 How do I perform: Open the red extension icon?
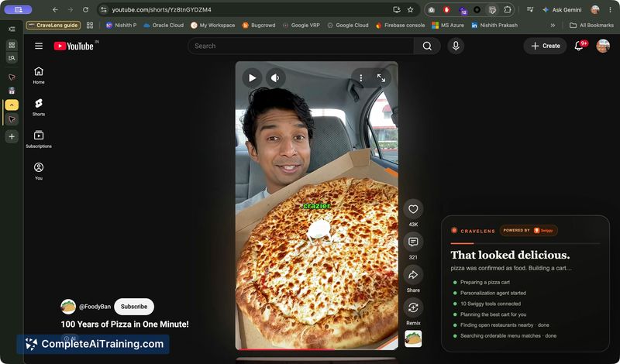(447, 10)
